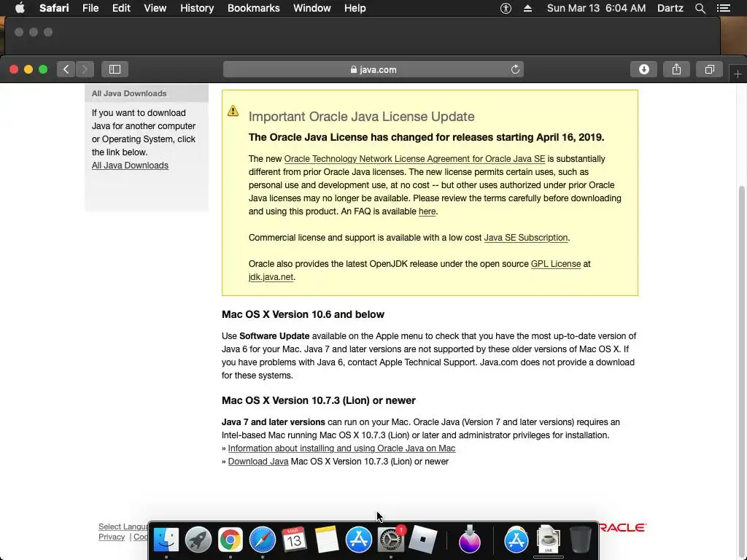This screenshot has width=747, height=560.
Task: Open the Apple menu
Action: 20,8
